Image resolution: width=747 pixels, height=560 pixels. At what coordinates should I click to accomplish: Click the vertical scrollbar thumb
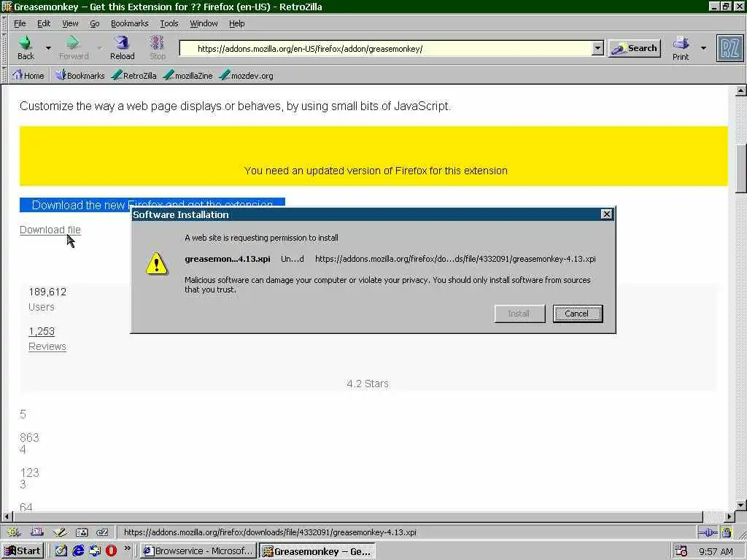point(741,168)
